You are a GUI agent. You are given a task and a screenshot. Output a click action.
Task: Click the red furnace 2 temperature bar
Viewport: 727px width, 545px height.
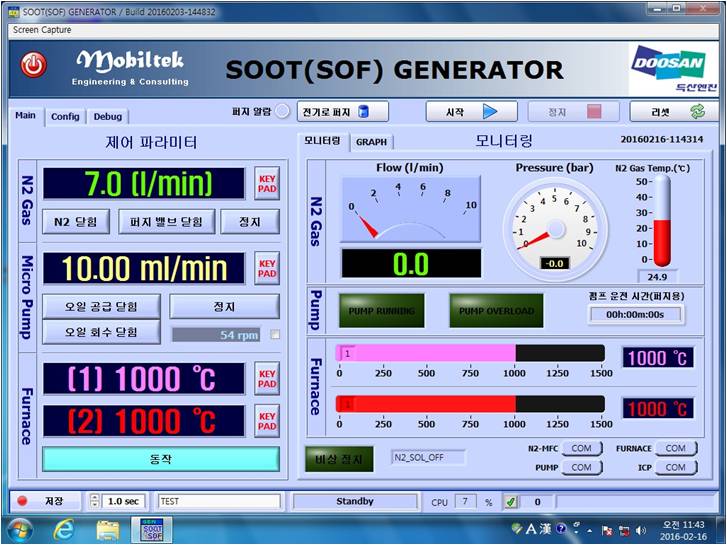point(470,404)
